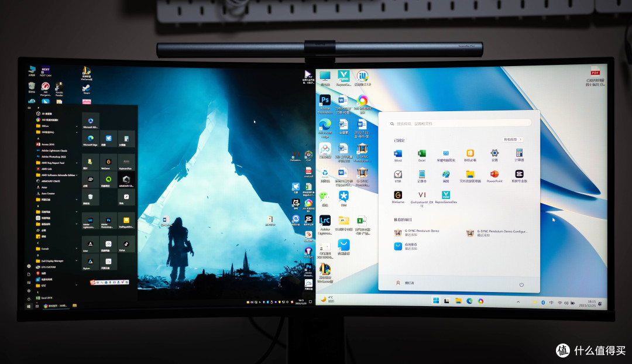Open the weather widget on the right taskbar
The height and width of the screenshot is (364, 632).
327,299
